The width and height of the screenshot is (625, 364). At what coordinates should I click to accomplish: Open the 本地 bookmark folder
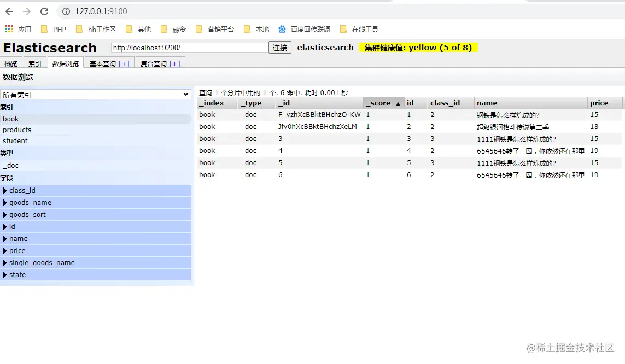(x=256, y=29)
